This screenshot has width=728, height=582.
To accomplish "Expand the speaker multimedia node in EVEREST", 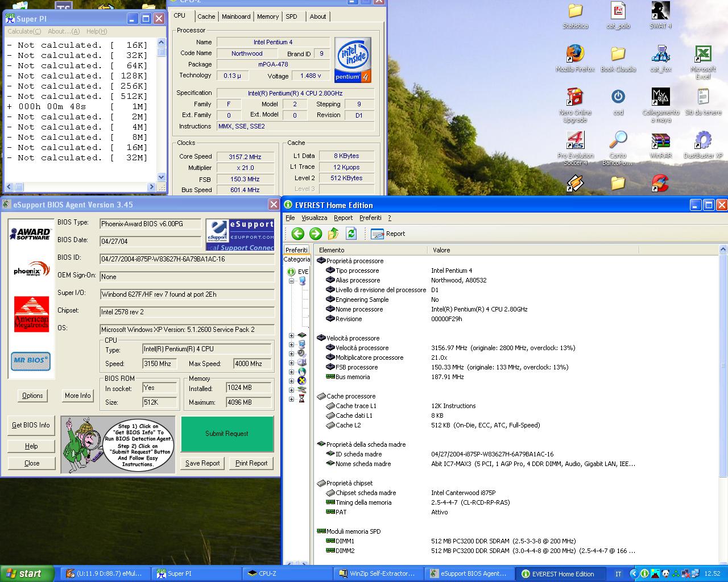I will click(x=291, y=354).
